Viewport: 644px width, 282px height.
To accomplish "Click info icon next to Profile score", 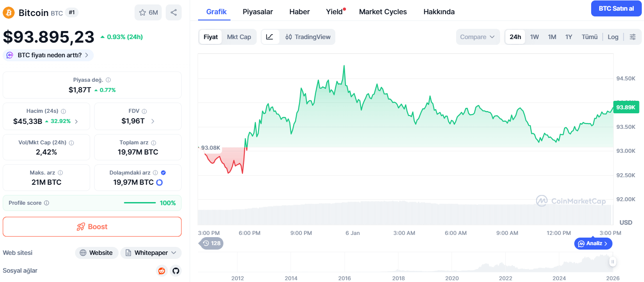I will click(47, 203).
